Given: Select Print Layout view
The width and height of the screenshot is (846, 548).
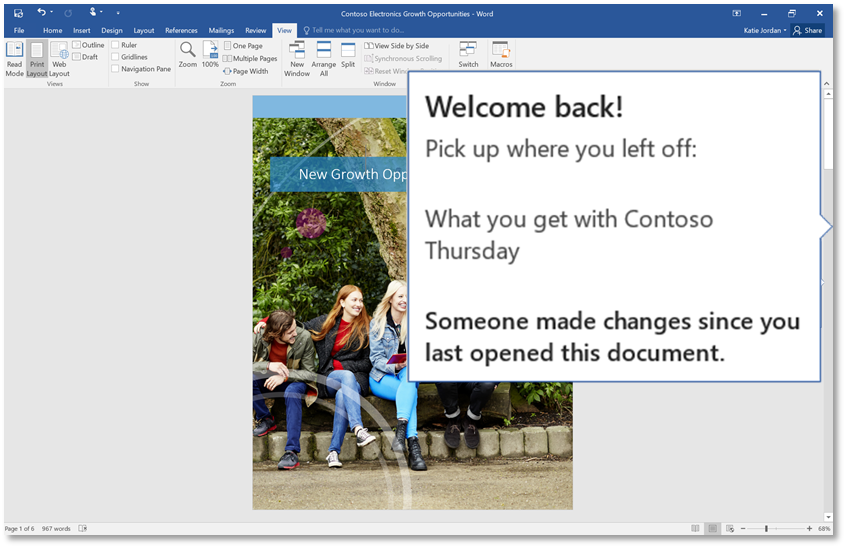Looking at the screenshot, I should 37,59.
